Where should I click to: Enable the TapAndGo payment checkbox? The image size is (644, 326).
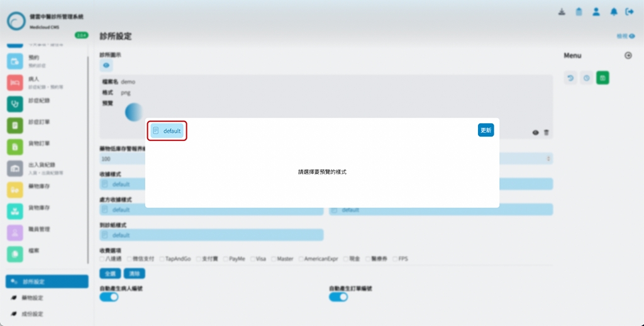pos(162,259)
